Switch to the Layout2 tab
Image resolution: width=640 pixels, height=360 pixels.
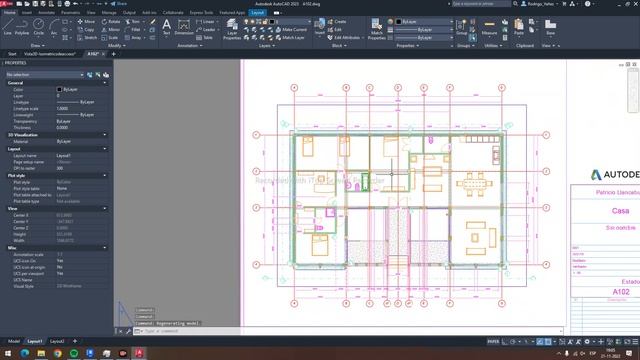[57, 341]
